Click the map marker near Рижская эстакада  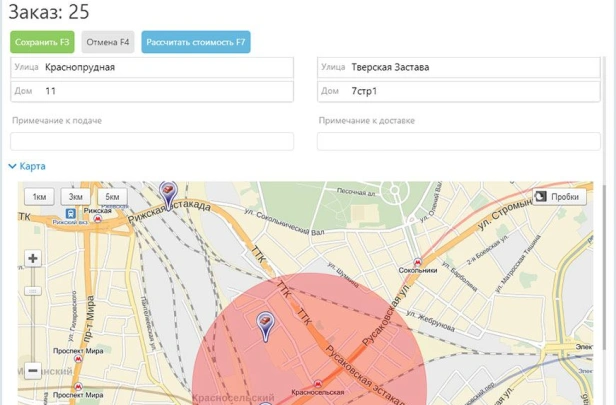point(168,190)
